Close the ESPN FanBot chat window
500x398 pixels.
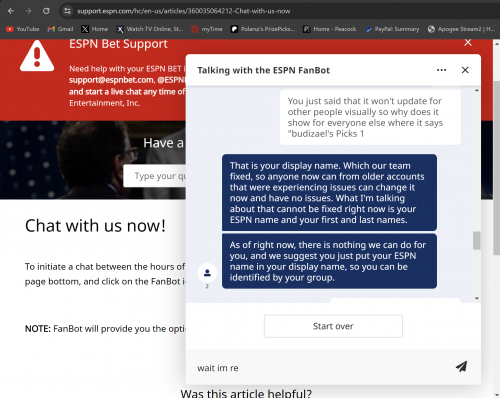coord(465,70)
